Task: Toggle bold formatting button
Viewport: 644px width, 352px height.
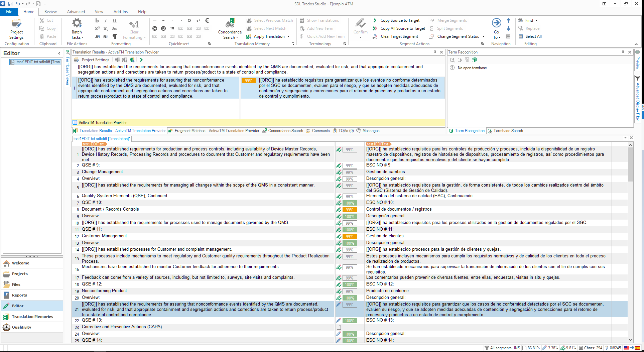Action: (x=97, y=20)
